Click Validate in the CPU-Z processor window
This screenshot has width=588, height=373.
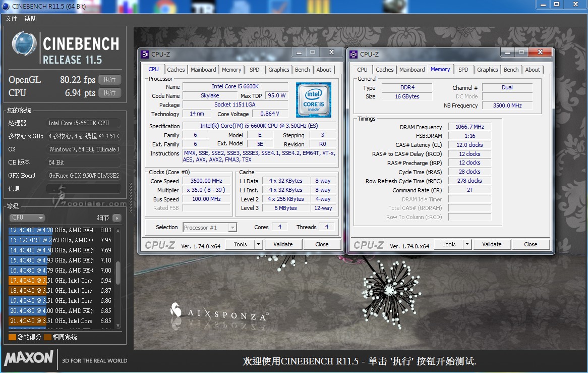tap(283, 244)
